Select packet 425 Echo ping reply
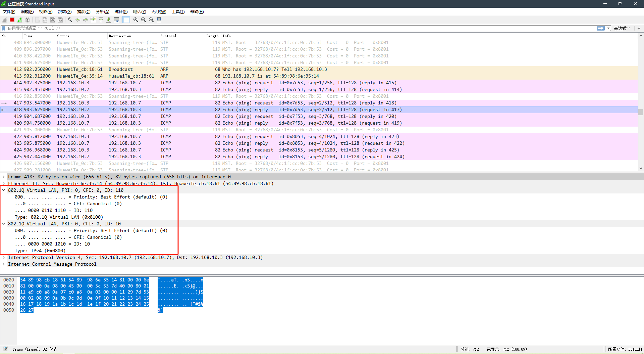 coord(319,157)
